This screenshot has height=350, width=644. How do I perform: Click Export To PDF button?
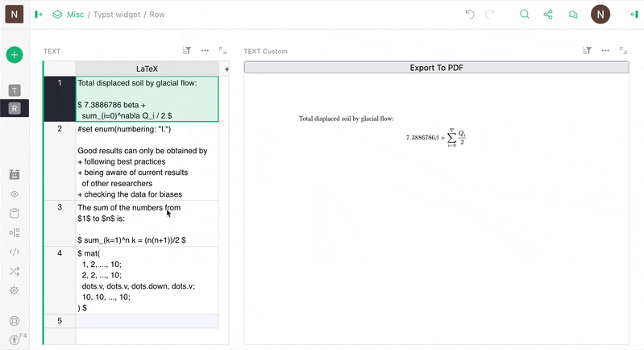[x=436, y=68]
